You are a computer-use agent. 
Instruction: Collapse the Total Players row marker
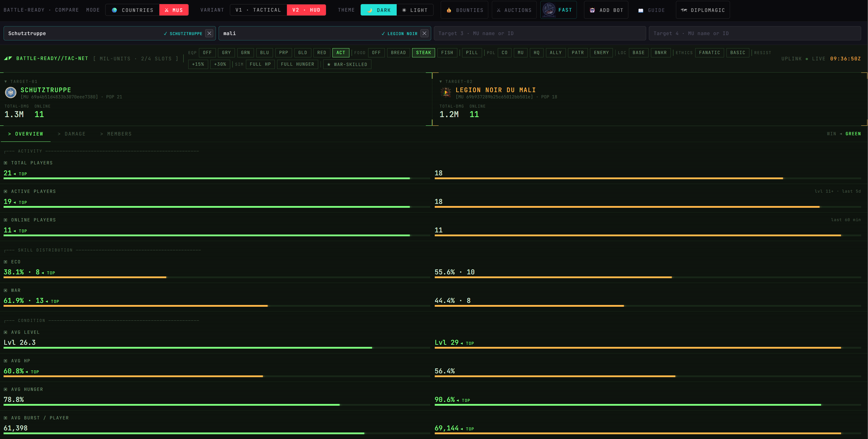(5, 163)
